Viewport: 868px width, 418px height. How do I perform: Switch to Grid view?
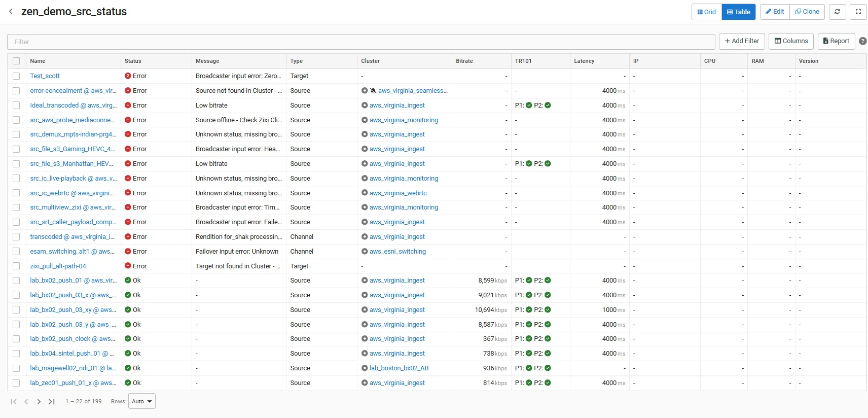[x=707, y=12]
